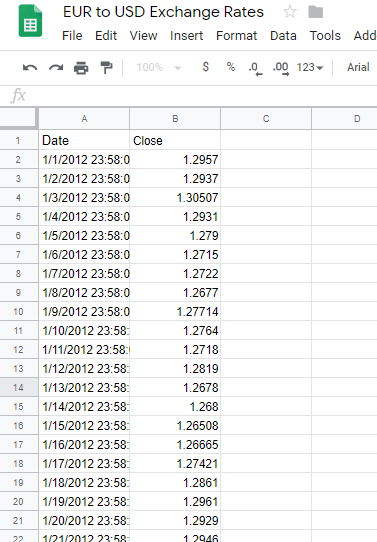Viewport: 377px width, 542px height.
Task: Select the 1/1/2012 date cell
Action: click(84, 159)
